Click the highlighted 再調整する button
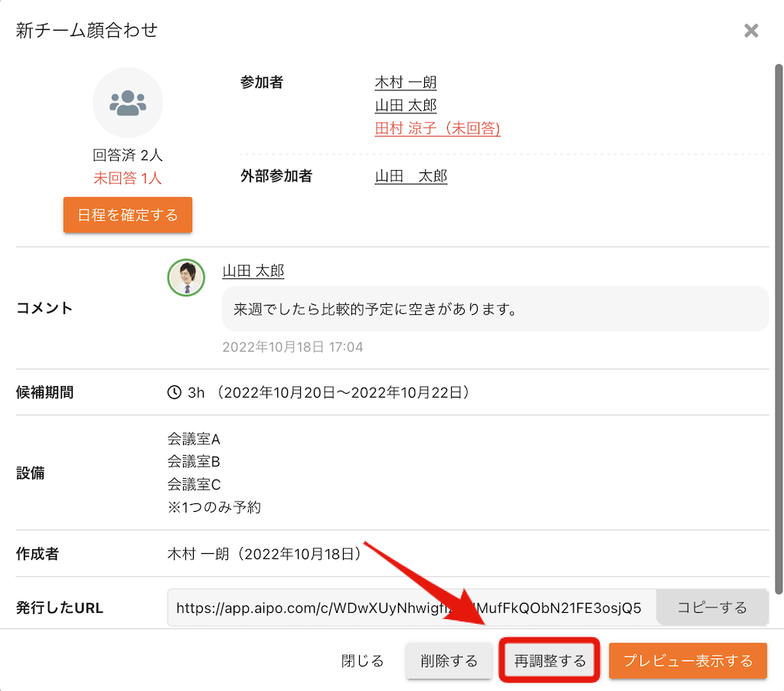784x691 pixels. click(x=549, y=660)
